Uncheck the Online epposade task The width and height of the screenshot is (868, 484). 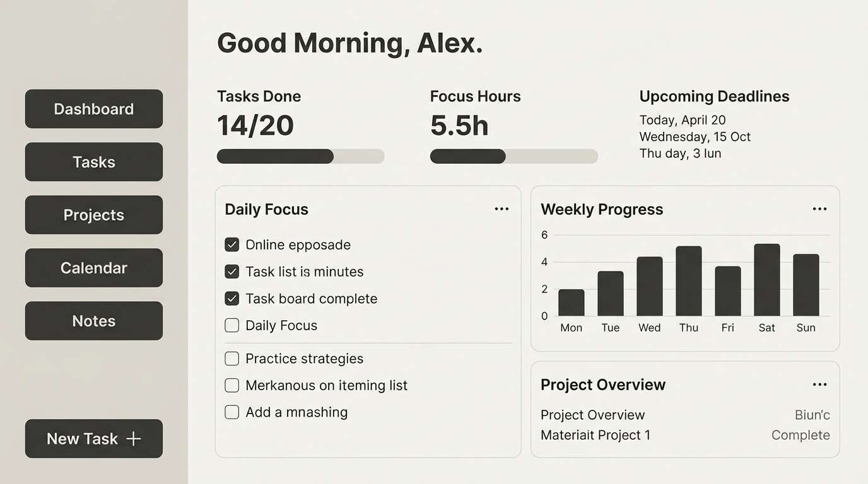click(x=232, y=245)
